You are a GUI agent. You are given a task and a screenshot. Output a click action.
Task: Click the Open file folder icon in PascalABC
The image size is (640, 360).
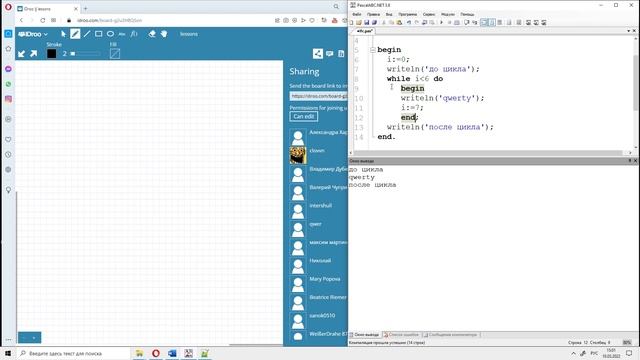point(359,22)
